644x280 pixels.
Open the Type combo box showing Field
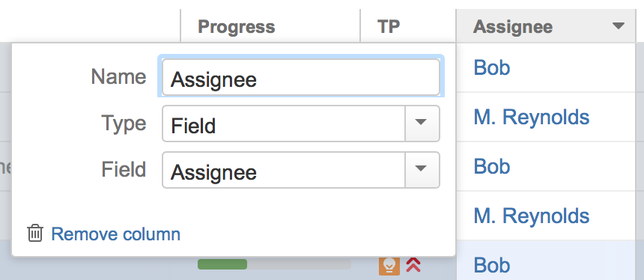click(x=301, y=124)
